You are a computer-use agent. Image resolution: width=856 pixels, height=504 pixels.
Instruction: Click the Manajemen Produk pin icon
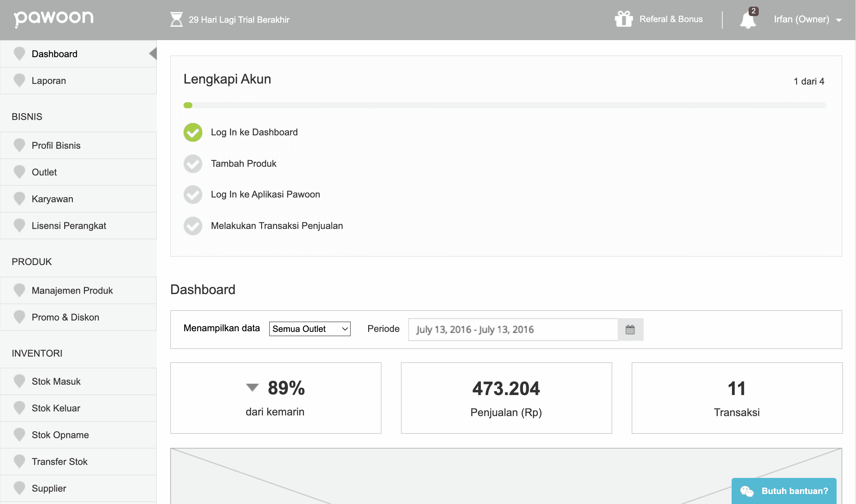click(x=19, y=291)
